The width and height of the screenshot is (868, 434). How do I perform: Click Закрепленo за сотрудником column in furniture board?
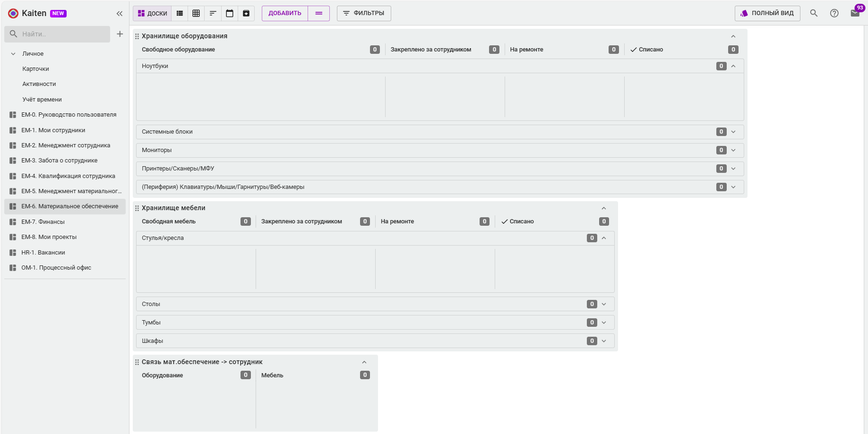301,221
